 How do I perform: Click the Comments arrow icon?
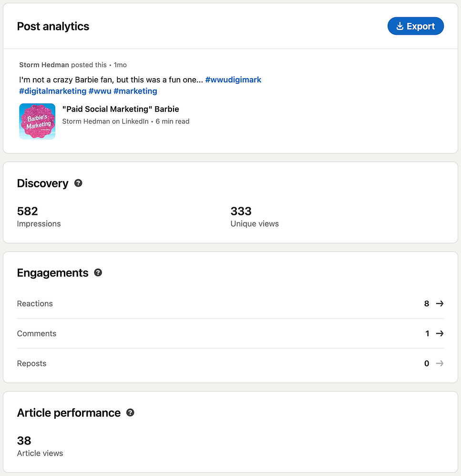pos(440,334)
